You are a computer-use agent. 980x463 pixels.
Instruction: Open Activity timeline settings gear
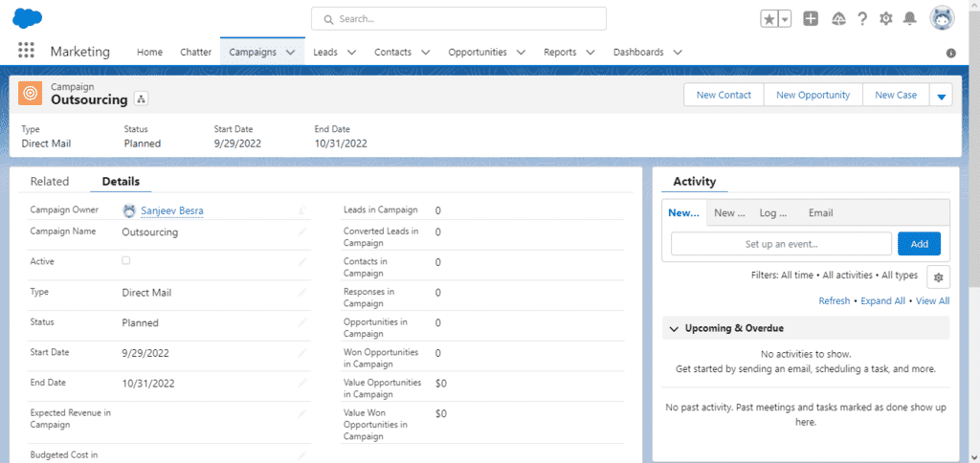[938, 277]
